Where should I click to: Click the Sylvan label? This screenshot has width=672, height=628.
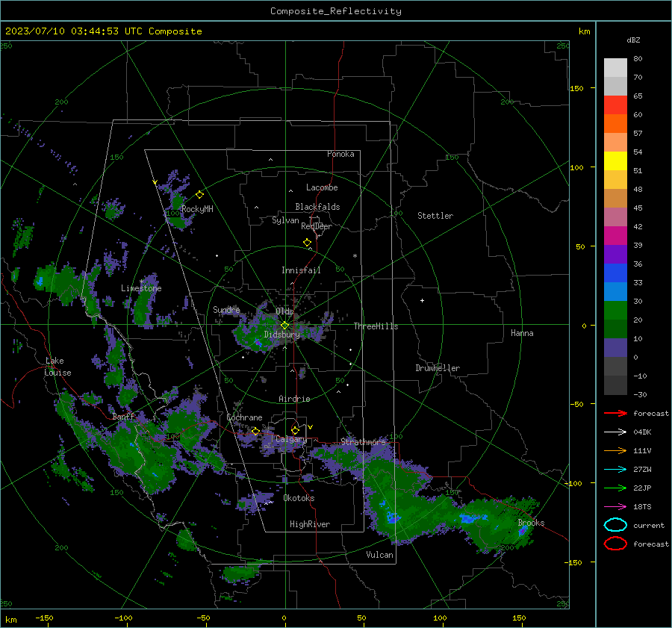pyautogui.click(x=285, y=220)
